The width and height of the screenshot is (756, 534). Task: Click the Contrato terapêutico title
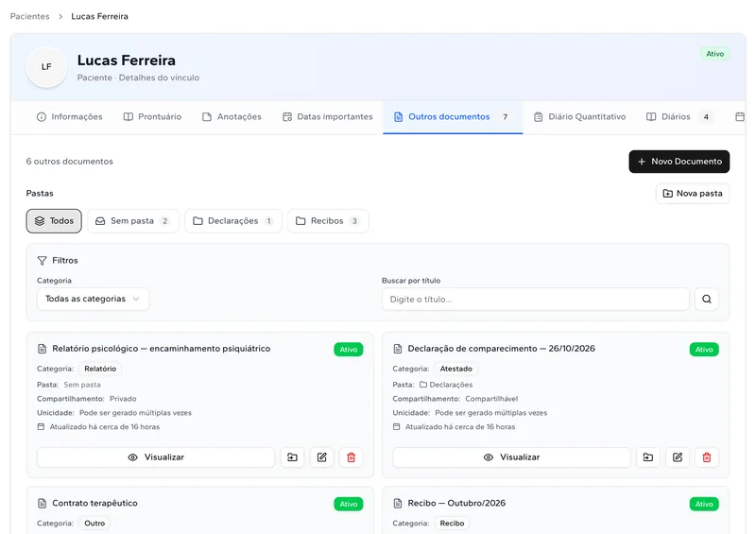tap(95, 503)
